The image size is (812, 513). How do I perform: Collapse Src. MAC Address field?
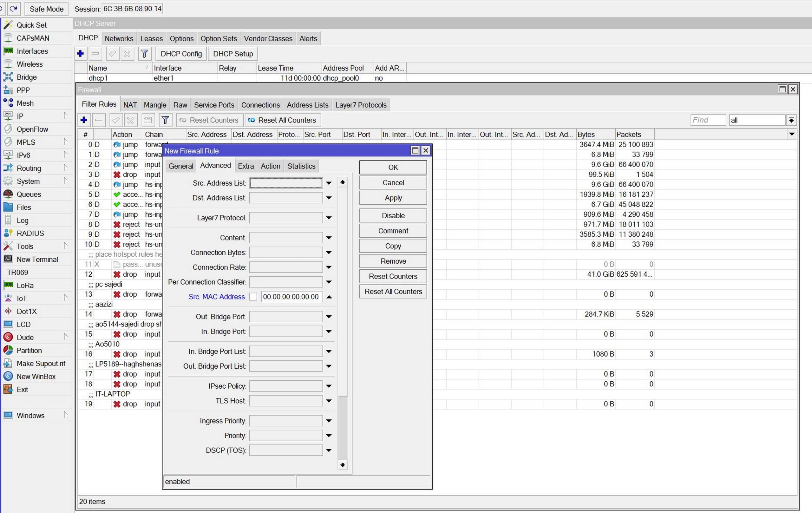[x=330, y=297]
